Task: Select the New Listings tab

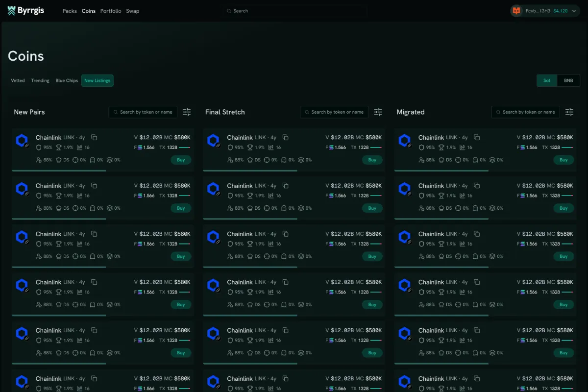Action: (98, 80)
